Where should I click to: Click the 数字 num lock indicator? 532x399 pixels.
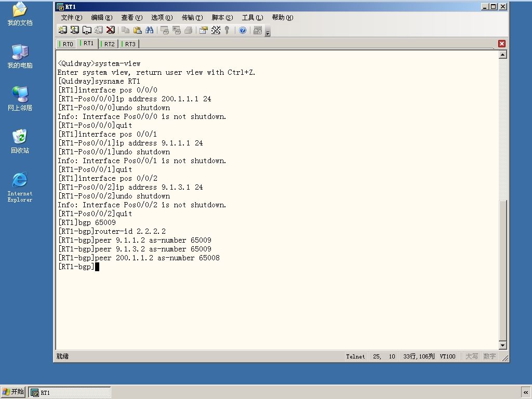(x=489, y=356)
